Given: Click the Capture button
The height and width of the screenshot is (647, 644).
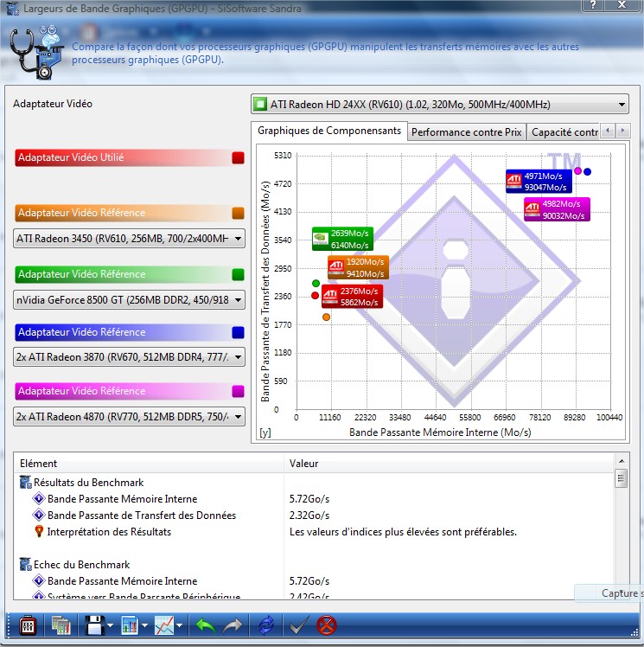Looking at the screenshot, I should click(x=609, y=593).
